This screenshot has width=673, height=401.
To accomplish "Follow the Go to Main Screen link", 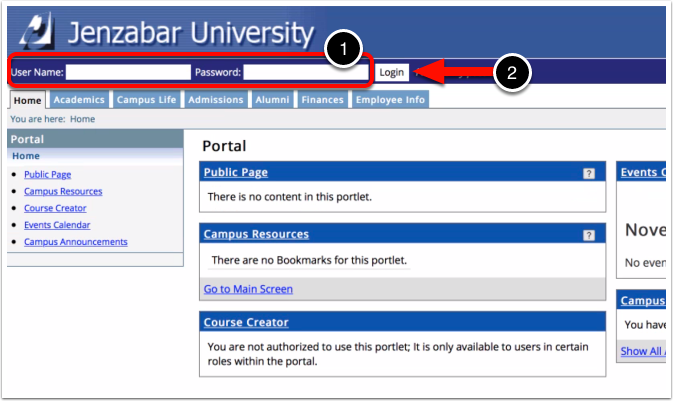I will (248, 289).
